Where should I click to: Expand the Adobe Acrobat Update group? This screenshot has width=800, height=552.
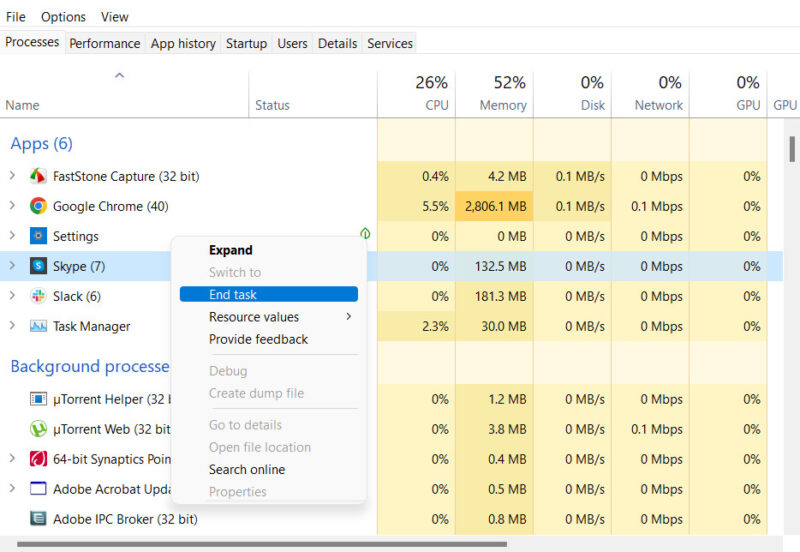pos(12,488)
